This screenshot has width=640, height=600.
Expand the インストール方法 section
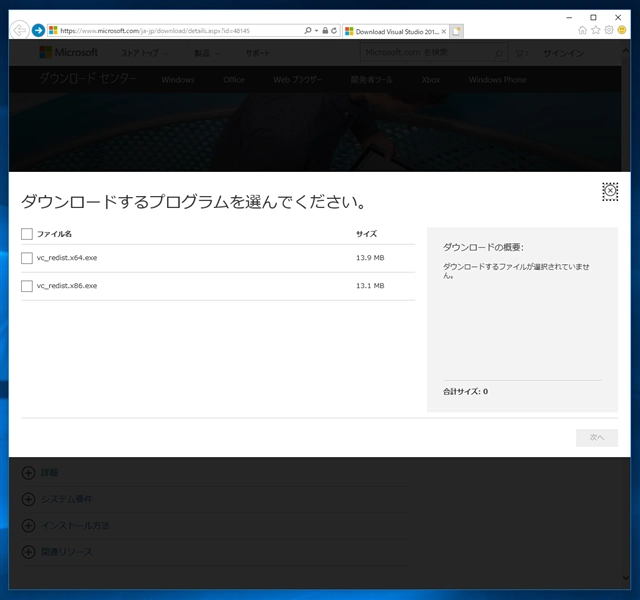[x=28, y=526]
